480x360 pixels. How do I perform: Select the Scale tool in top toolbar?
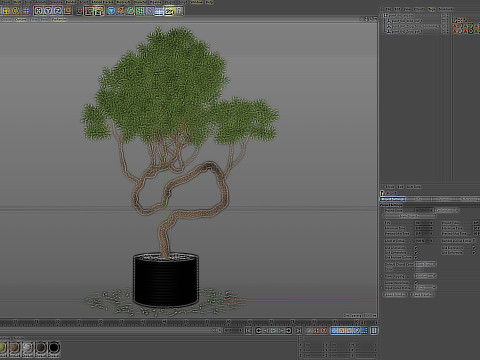(6, 11)
